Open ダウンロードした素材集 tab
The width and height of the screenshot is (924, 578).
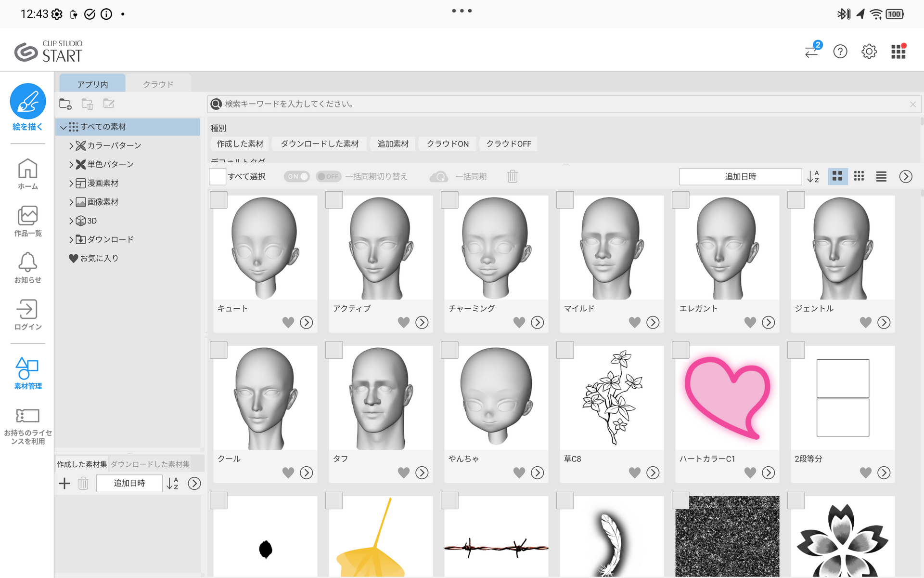(x=150, y=464)
